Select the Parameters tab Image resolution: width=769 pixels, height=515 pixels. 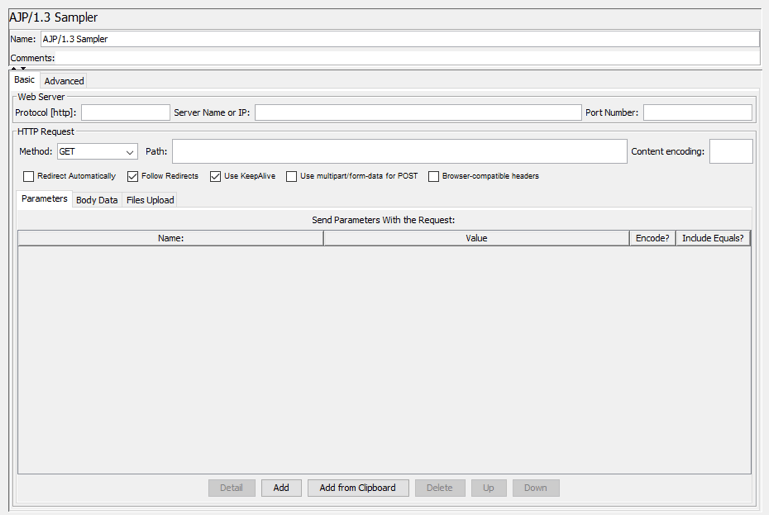(x=45, y=199)
